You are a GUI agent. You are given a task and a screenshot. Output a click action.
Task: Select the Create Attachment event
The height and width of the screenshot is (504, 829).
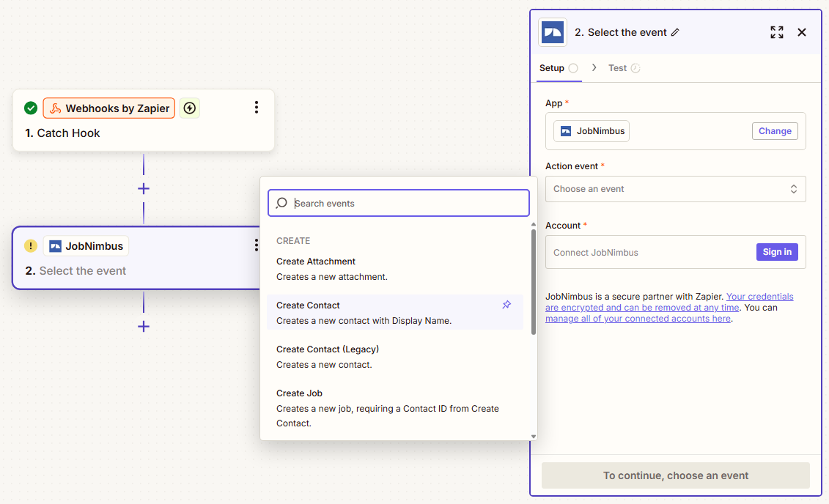click(395, 268)
